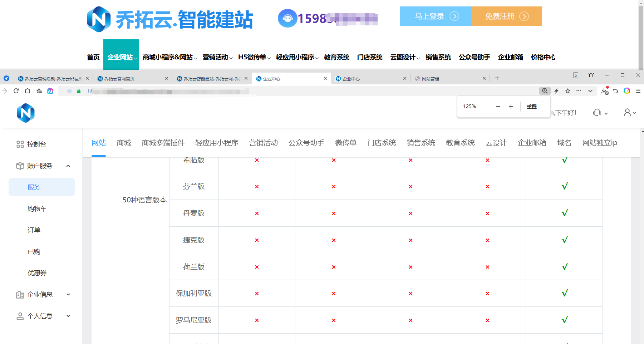
Task: Decrease zoom with the minus button
Action: click(498, 107)
